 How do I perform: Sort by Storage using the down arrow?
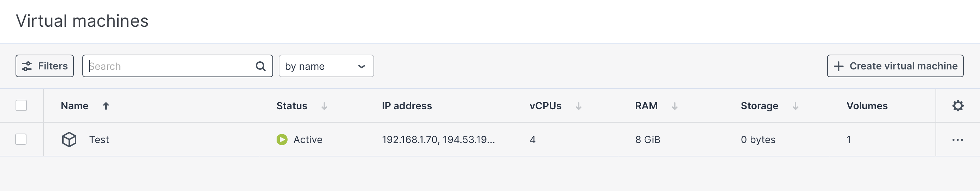tap(795, 106)
